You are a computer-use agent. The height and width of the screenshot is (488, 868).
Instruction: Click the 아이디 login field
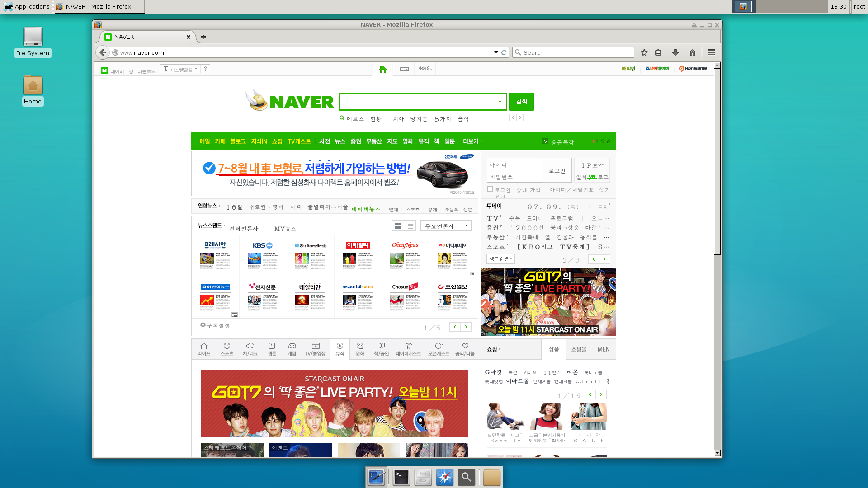(514, 164)
